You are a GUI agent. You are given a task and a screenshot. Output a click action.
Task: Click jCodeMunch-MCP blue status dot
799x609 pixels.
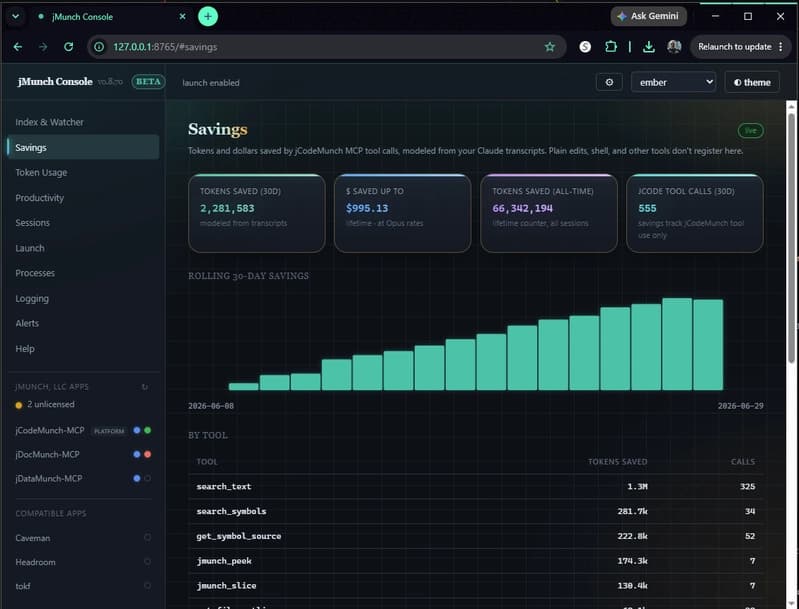click(x=137, y=430)
